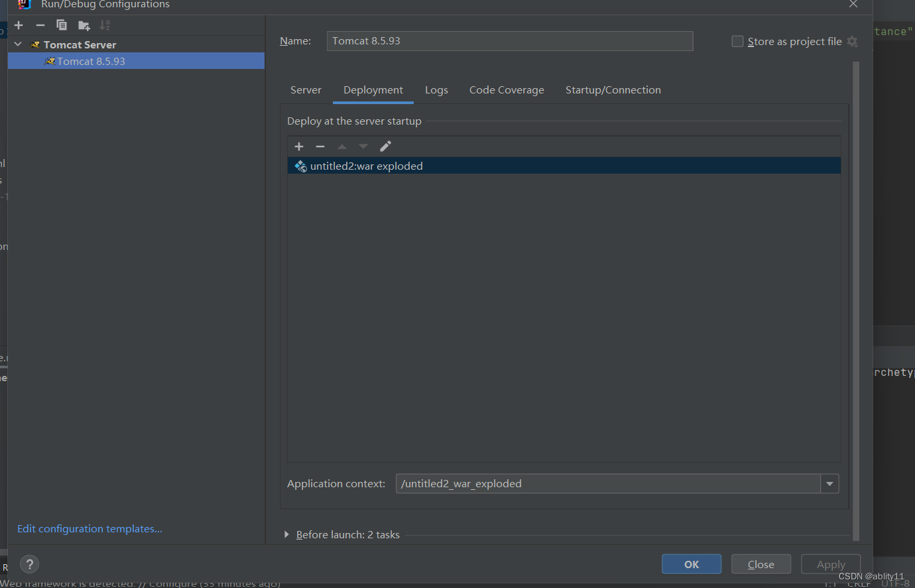Switch to the Startup/Connection tab
This screenshot has height=588, width=915.
[x=613, y=90]
